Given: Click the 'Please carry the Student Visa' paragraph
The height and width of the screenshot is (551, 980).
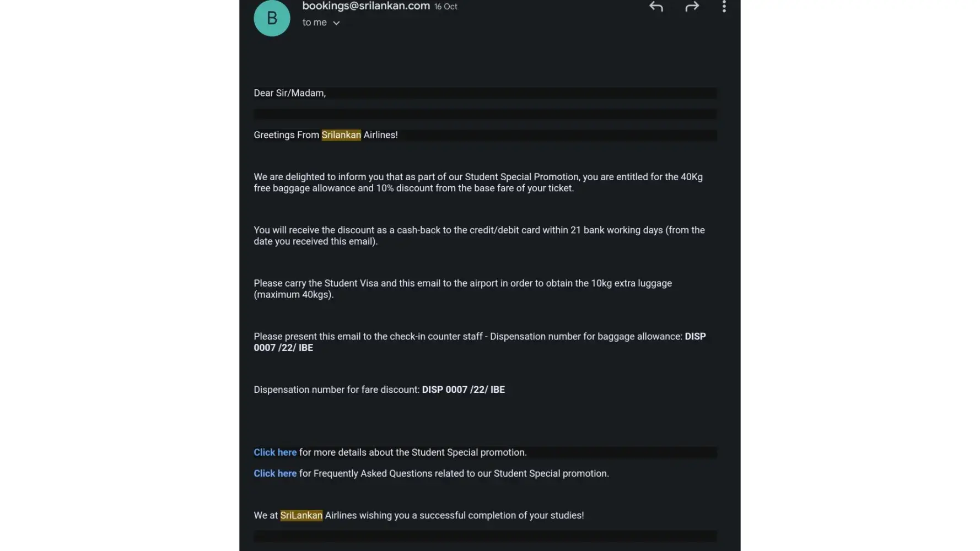Looking at the screenshot, I should pos(462,288).
